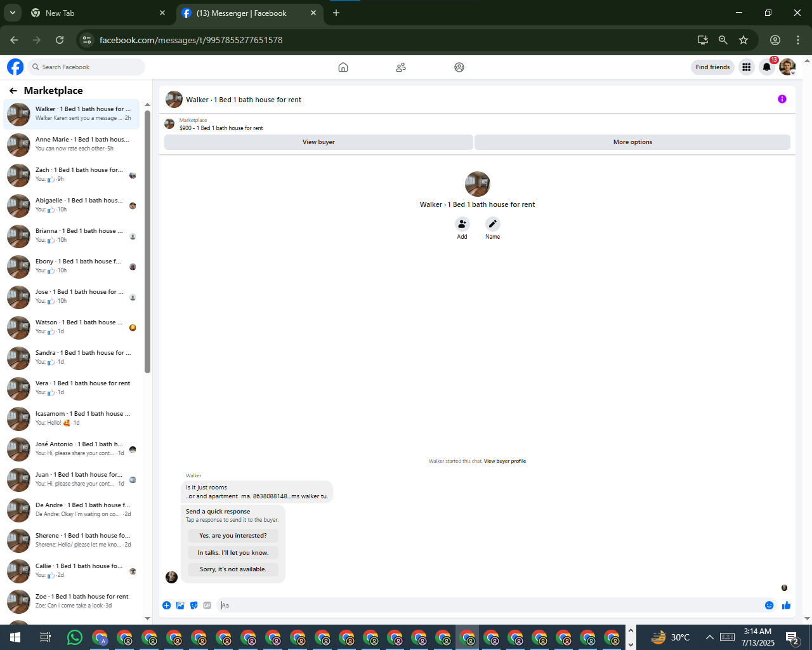Open WhatsApp from the taskbar
This screenshot has height=650, width=812.
click(x=75, y=637)
